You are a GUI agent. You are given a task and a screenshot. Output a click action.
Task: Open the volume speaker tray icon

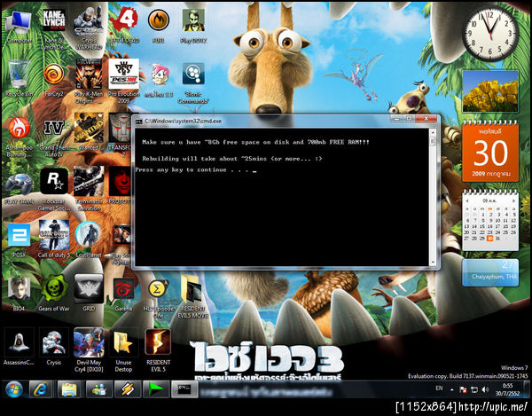tap(485, 389)
